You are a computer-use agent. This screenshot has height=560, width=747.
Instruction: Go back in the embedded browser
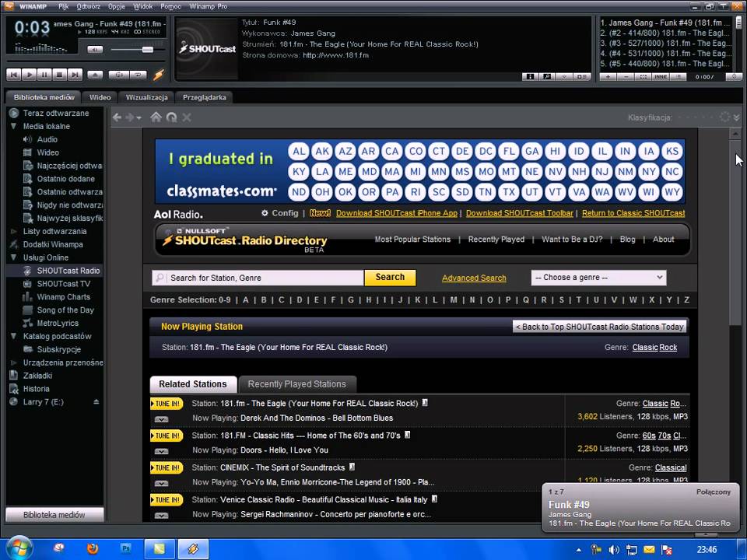pyautogui.click(x=117, y=117)
